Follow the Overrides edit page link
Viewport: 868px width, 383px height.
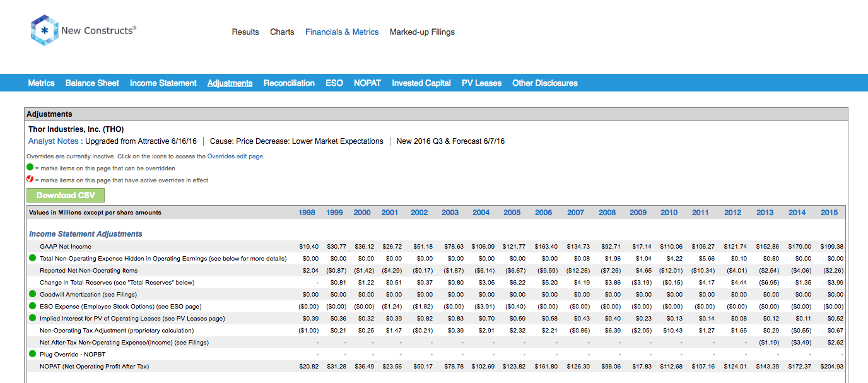point(235,156)
